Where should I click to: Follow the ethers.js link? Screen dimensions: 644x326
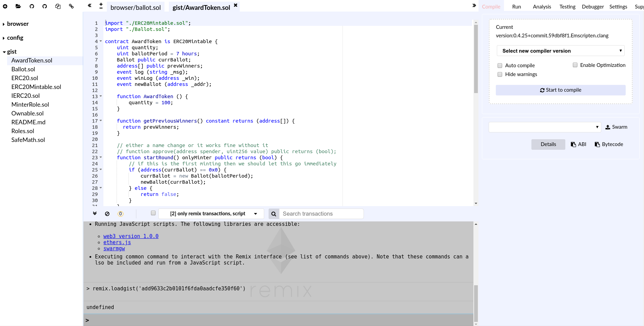coord(117,242)
